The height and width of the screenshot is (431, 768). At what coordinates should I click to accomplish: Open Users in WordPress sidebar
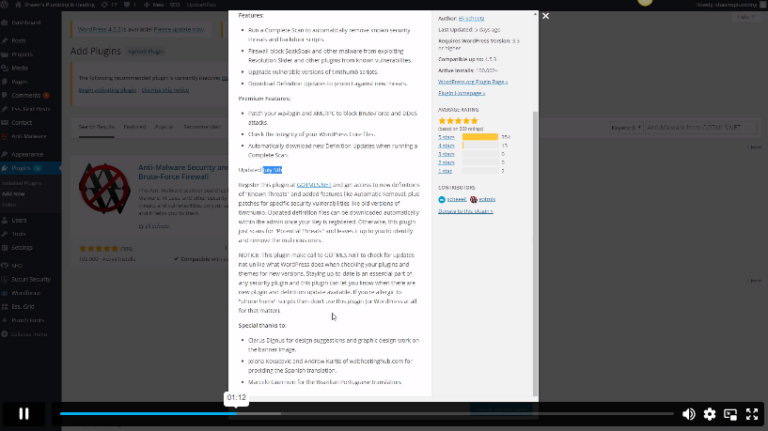click(19, 220)
